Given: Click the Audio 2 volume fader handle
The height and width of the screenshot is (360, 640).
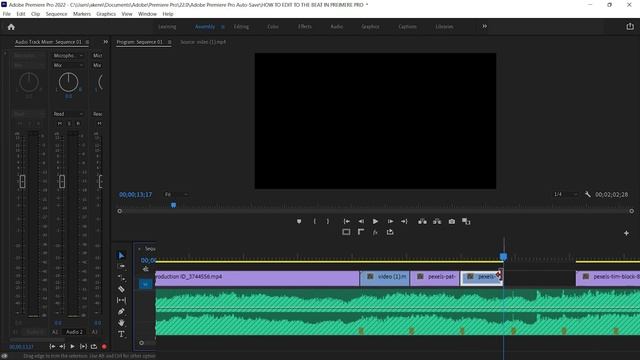Looking at the screenshot, I should pos(62,181).
